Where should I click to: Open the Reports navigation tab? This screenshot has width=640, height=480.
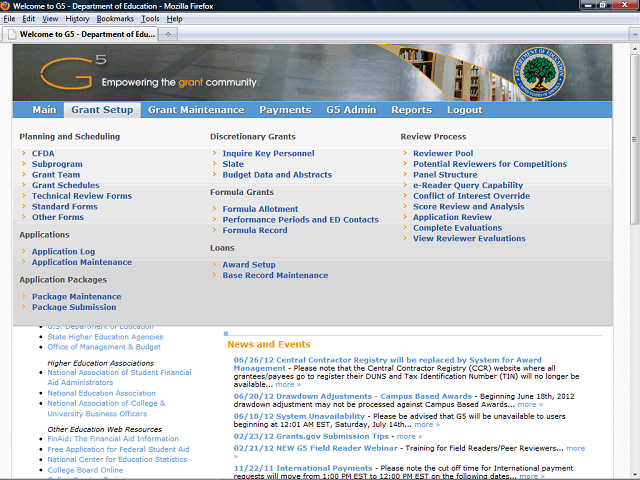[411, 110]
